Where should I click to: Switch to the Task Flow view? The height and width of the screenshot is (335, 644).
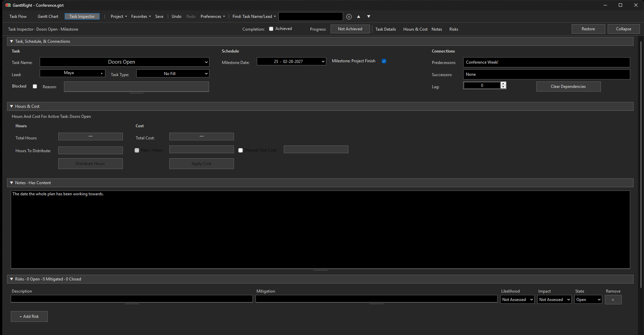pos(18,16)
